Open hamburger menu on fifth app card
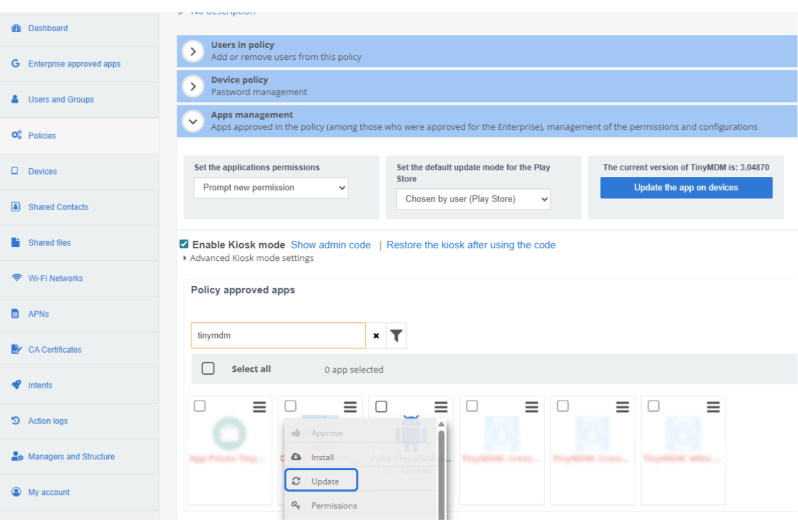The width and height of the screenshot is (798, 532). coord(623,407)
